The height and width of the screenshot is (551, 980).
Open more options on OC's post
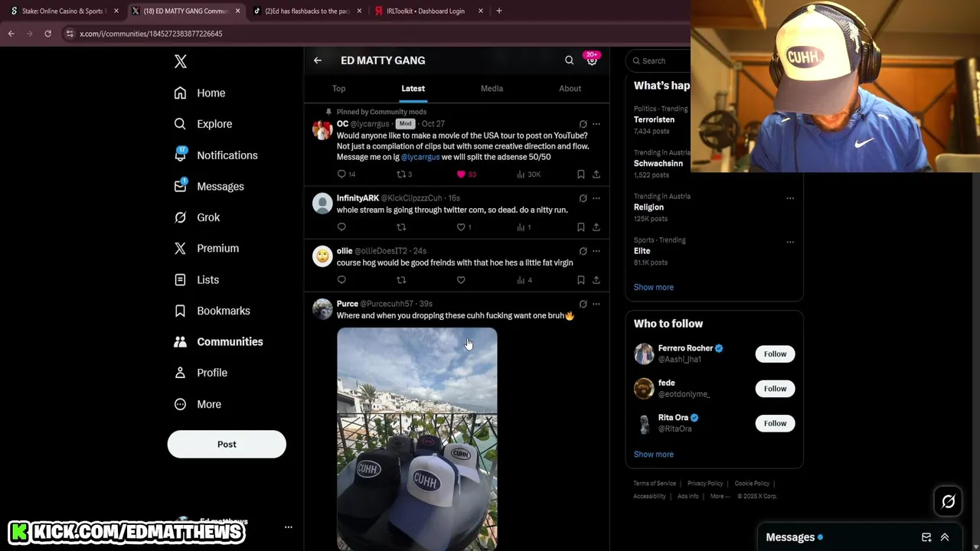596,124
